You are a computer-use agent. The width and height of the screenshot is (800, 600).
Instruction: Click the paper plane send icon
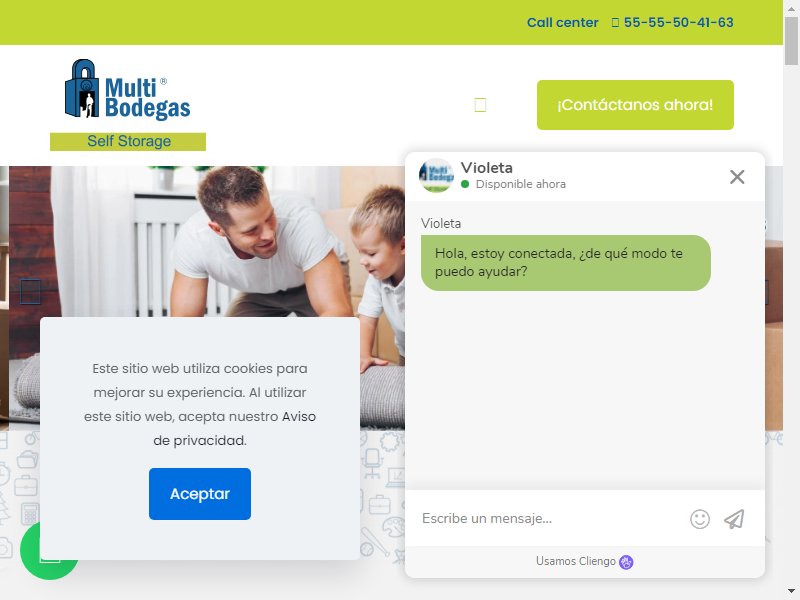click(x=734, y=519)
